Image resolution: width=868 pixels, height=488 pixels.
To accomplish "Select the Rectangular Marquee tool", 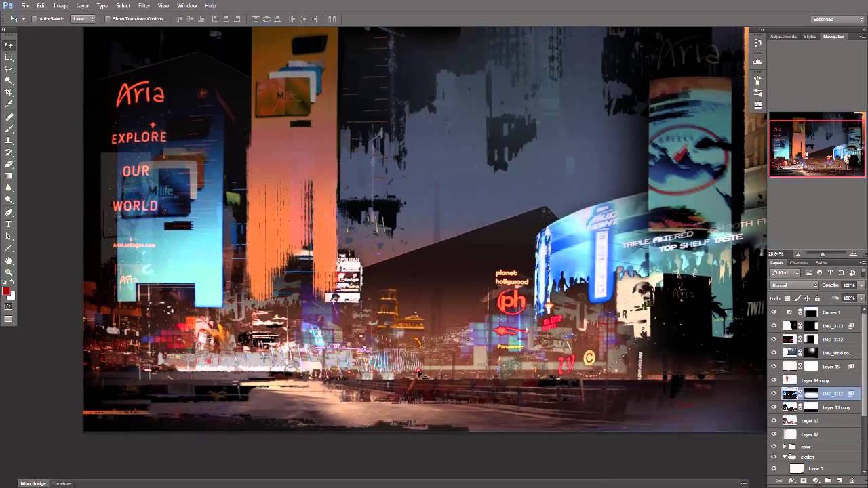I will tap(9, 57).
